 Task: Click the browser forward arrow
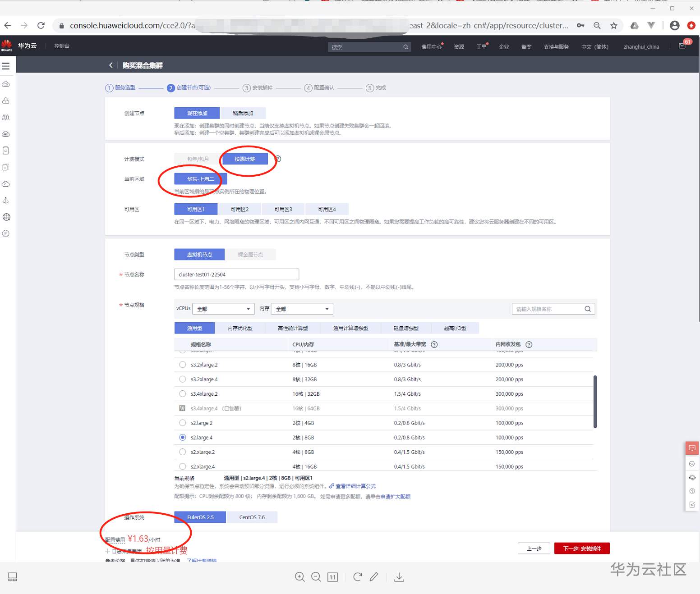coord(24,26)
